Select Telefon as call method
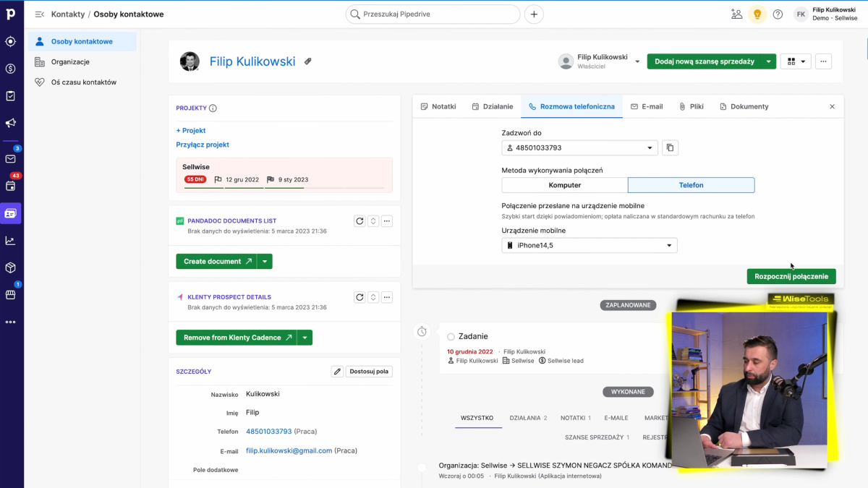Screen dimensions: 868x488 [691, 185]
